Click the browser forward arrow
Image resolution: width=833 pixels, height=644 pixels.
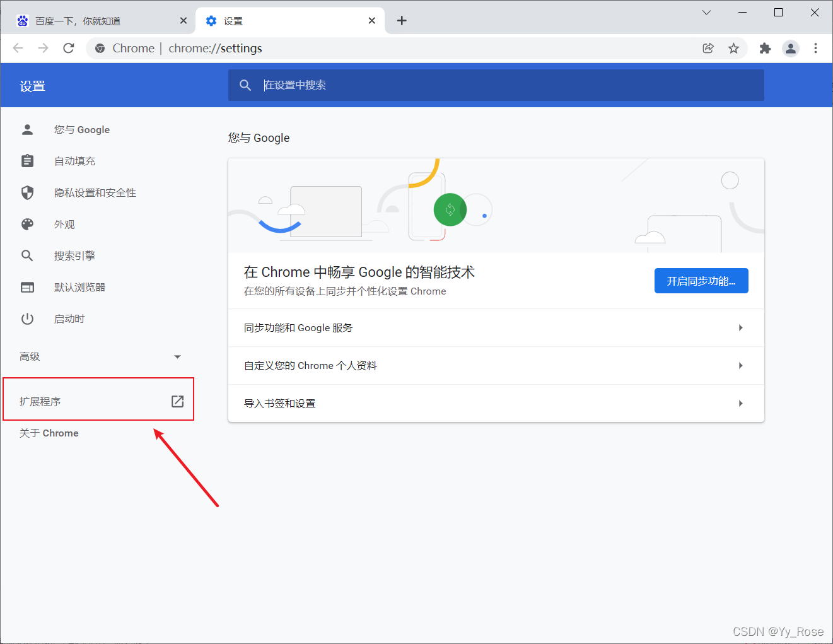(x=43, y=48)
